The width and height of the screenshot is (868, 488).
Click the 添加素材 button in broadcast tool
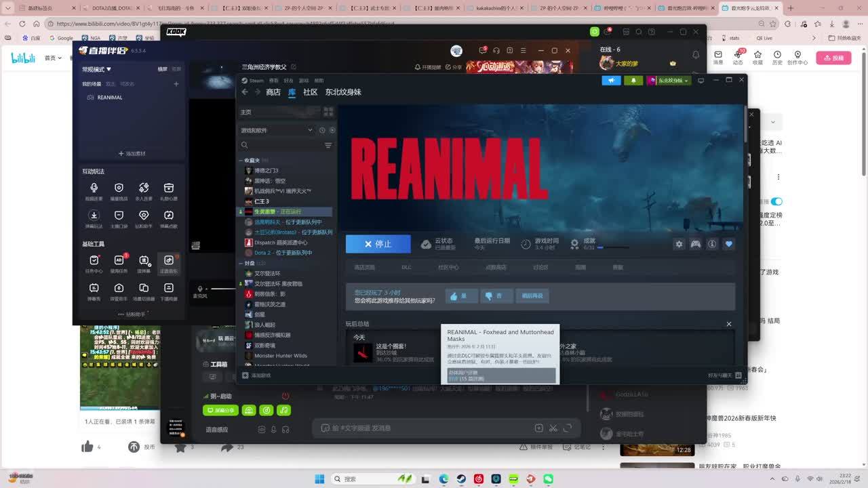pyautogui.click(x=132, y=154)
